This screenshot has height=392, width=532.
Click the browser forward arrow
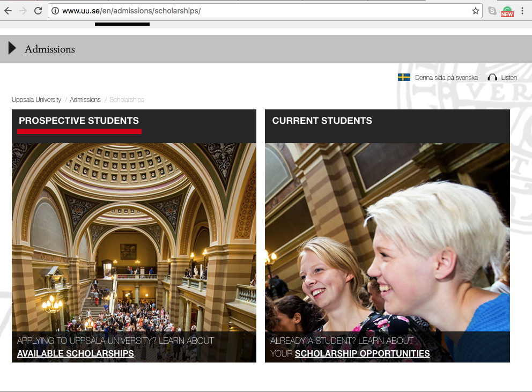point(23,11)
